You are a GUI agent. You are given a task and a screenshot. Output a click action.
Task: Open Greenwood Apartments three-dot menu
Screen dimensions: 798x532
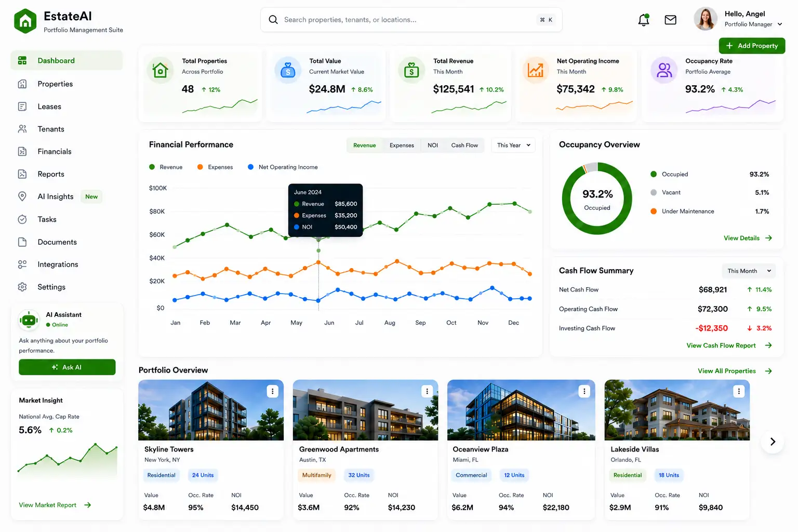[x=427, y=391]
